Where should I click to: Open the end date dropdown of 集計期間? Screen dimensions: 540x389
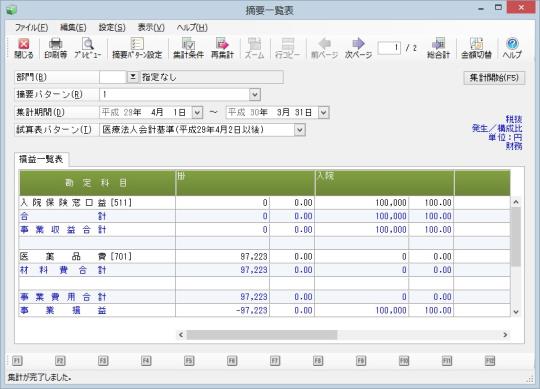tap(323, 112)
